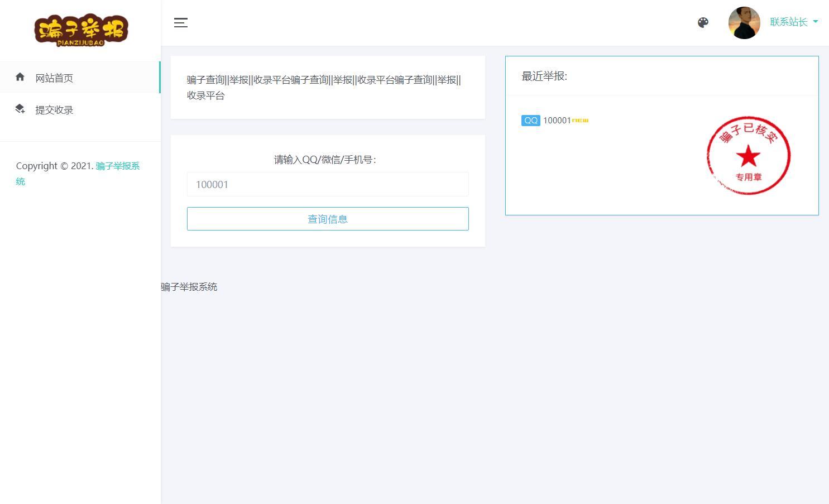
Task: Click the theme palette icon in the header
Action: click(x=703, y=23)
